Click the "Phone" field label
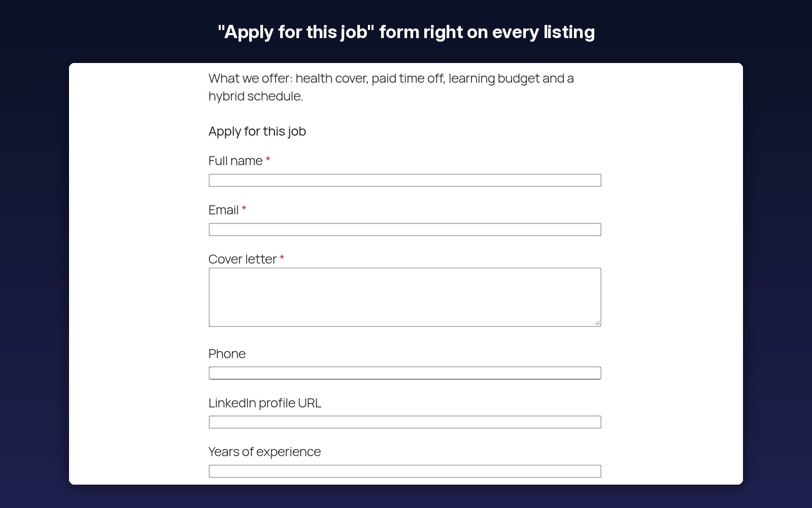Image resolution: width=812 pixels, height=508 pixels. tap(227, 354)
